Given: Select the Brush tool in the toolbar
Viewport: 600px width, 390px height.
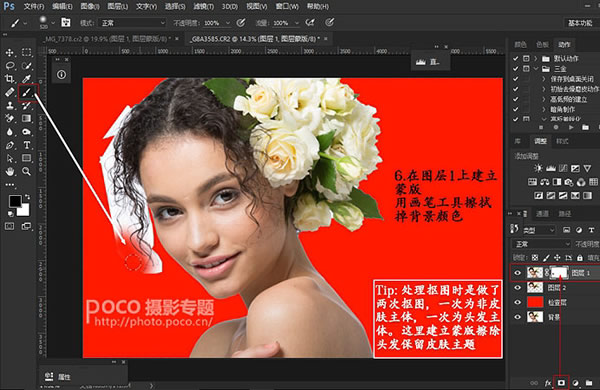Looking at the screenshot, I should tap(26, 92).
